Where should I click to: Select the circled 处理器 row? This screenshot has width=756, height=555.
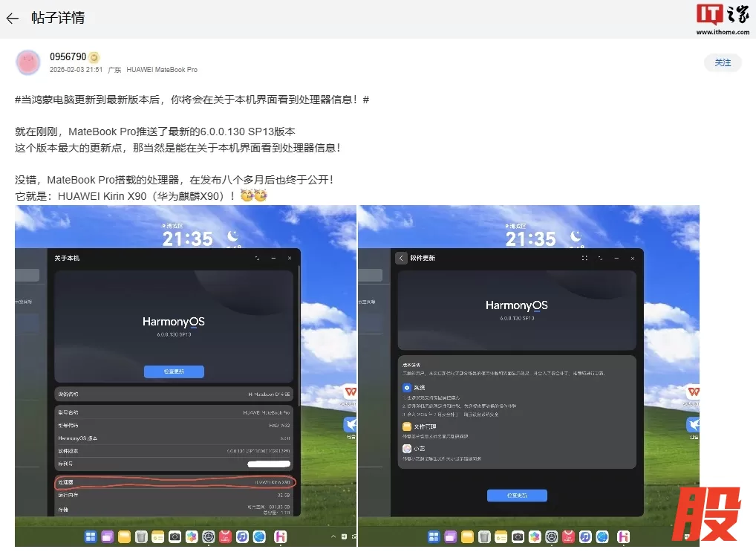175,483
